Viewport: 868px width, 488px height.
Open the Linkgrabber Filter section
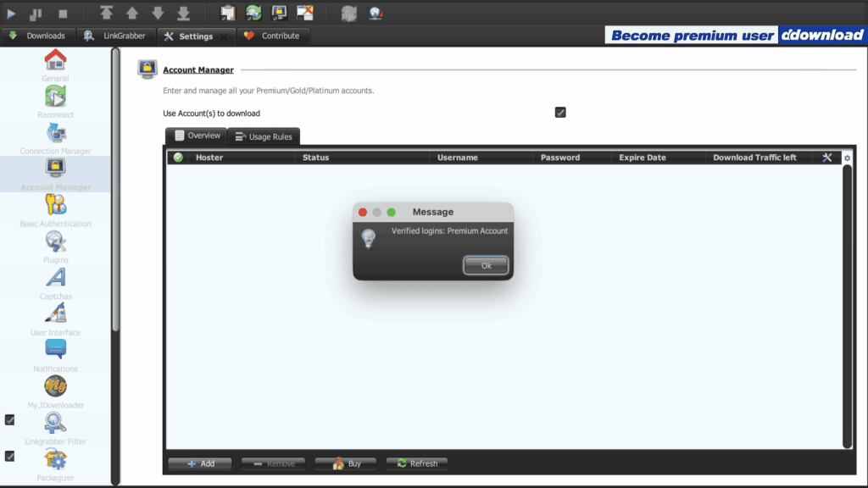[55, 430]
